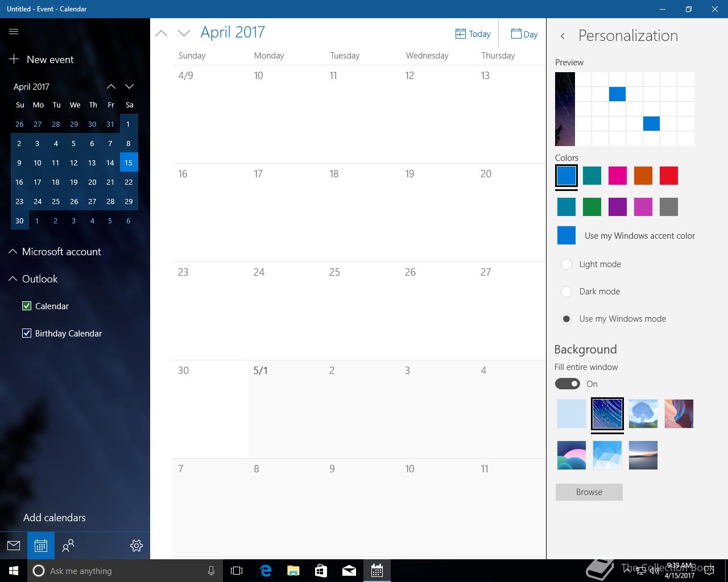Open Mail app from taskbar
Viewport: 728px width, 582px height.
click(x=349, y=571)
